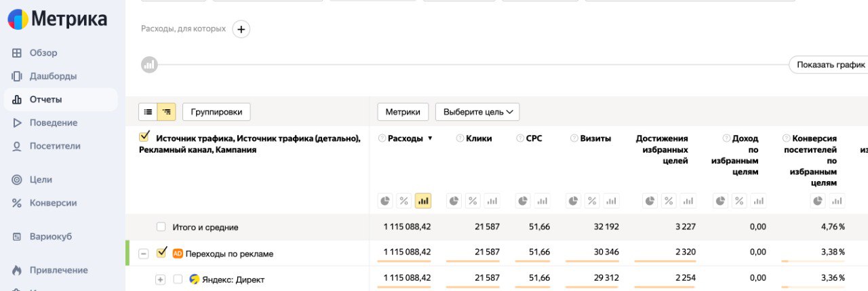
Task: Select pie chart icon under Расходы
Action: [x=385, y=201]
